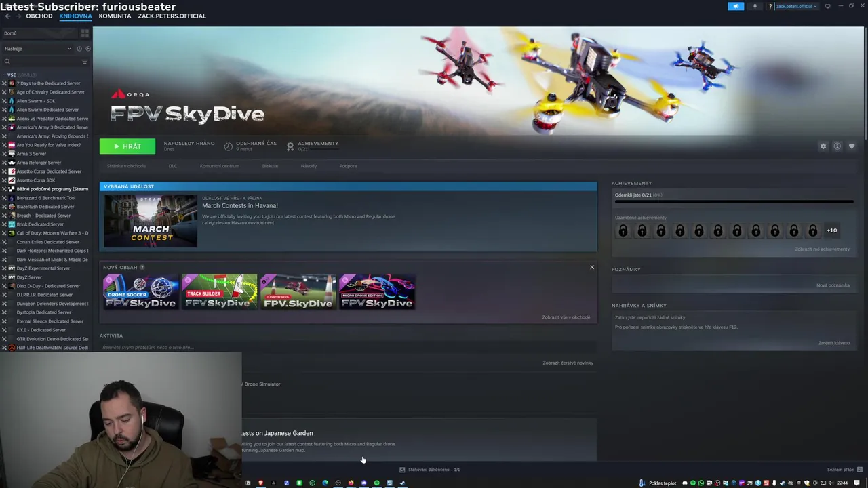Click the Big Picture monitor icon
This screenshot has height=488, width=868.
(827, 6)
